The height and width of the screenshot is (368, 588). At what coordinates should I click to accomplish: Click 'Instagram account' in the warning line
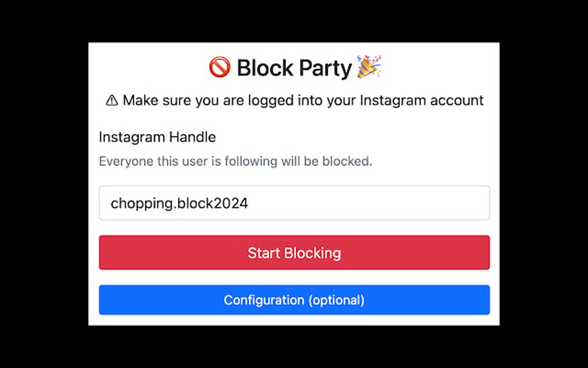click(x=421, y=100)
